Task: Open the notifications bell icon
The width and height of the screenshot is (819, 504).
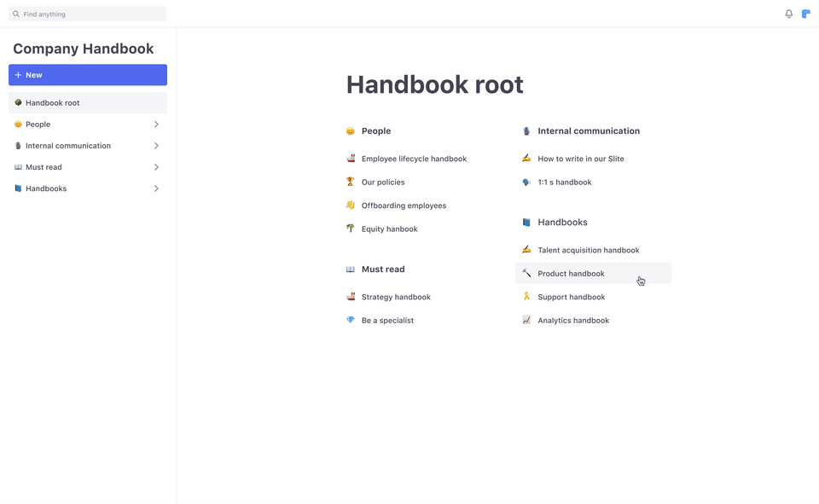Action: pyautogui.click(x=788, y=14)
